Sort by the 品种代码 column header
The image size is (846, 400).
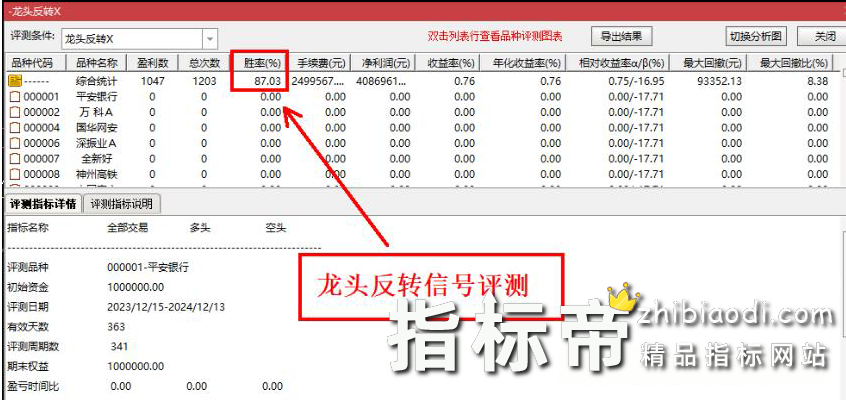(35, 63)
